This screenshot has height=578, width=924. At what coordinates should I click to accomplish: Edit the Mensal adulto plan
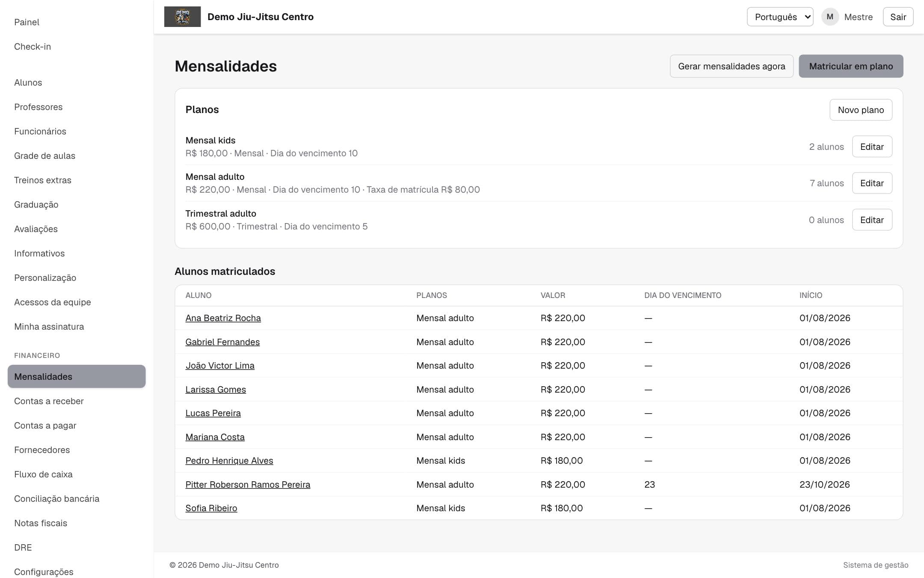pos(872,183)
